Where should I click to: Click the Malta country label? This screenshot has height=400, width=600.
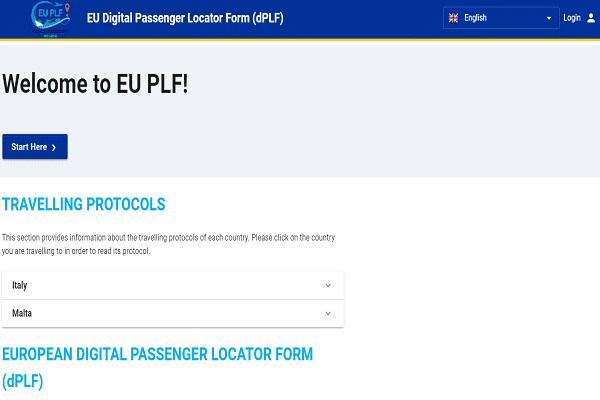[x=22, y=313]
